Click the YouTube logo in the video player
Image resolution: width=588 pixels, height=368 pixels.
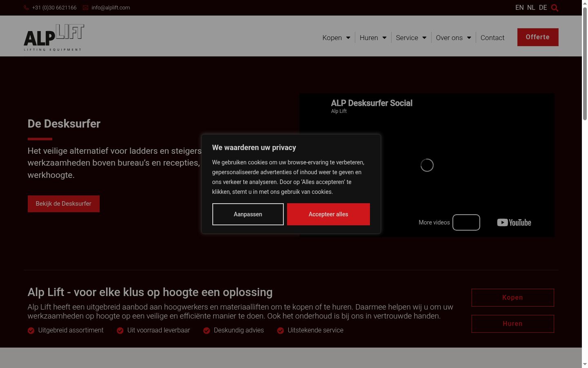[514, 222]
